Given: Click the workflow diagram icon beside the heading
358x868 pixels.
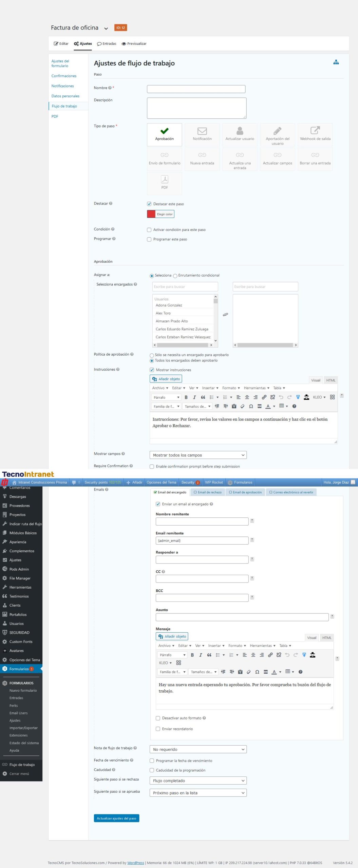Looking at the screenshot, I should (336, 62).
